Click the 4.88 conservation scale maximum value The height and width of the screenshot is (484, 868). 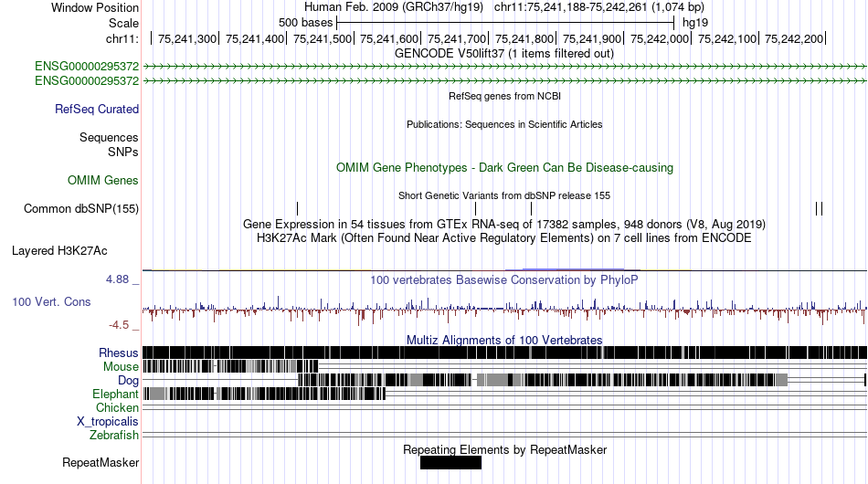pos(117,279)
